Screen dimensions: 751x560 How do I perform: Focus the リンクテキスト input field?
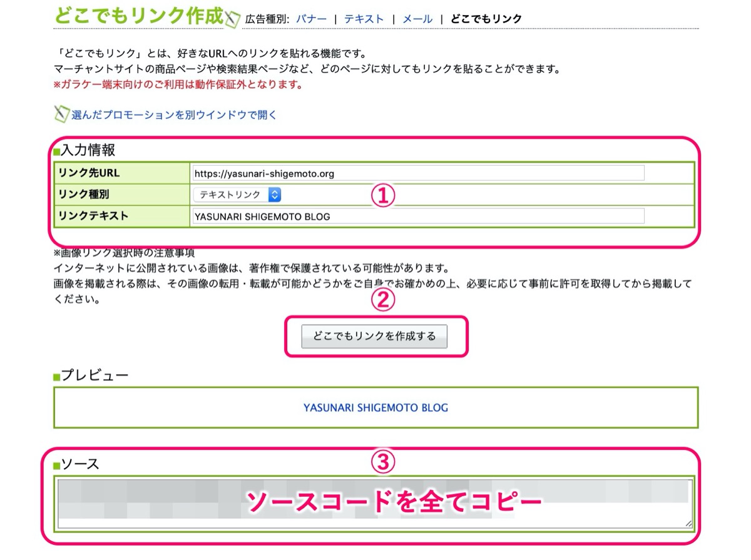[x=419, y=216]
